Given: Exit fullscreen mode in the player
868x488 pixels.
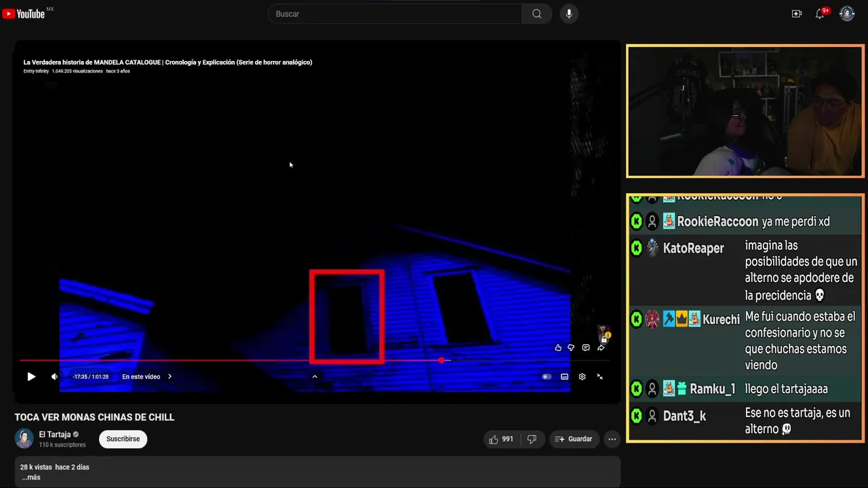Looking at the screenshot, I should 599,377.
